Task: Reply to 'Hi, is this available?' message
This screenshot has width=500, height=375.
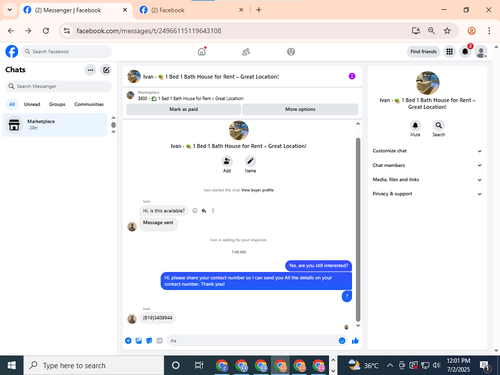Action: pos(204,211)
